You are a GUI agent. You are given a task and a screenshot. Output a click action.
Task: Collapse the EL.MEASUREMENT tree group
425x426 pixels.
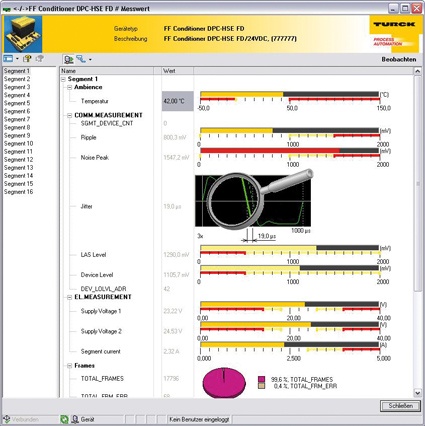tap(70, 297)
